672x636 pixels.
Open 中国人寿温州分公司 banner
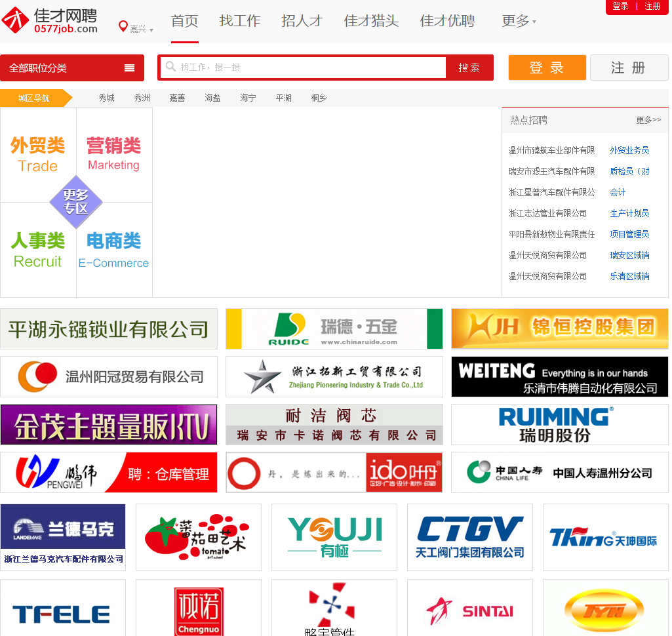pyautogui.click(x=560, y=472)
